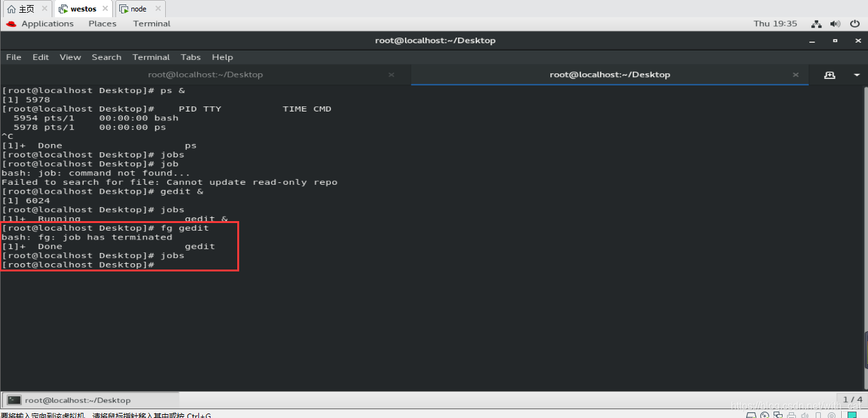Select the right active terminal tab
This screenshot has width=868, height=418.
[x=610, y=75]
